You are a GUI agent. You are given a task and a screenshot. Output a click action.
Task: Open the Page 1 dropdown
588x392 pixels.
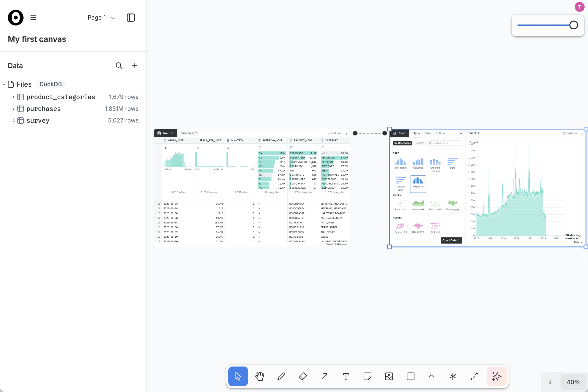[102, 18]
